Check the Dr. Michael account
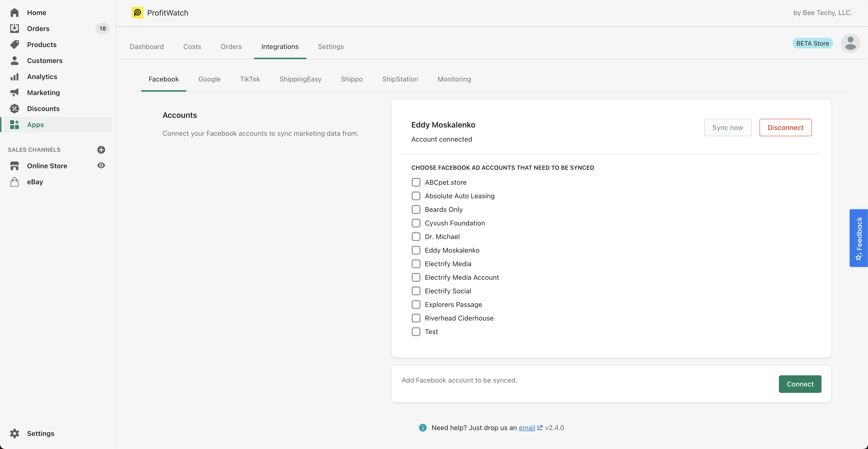 tap(416, 236)
